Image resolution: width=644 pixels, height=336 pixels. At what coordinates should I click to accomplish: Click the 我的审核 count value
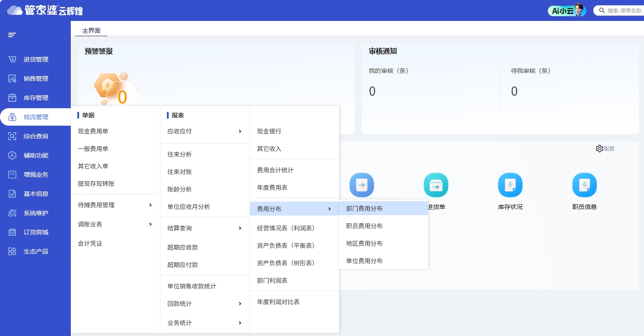[x=372, y=91]
